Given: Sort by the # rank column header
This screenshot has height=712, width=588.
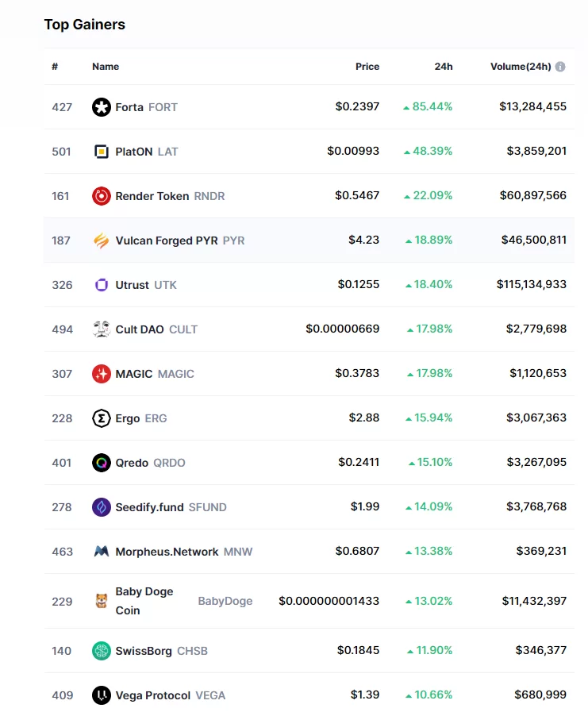Looking at the screenshot, I should tap(55, 67).
